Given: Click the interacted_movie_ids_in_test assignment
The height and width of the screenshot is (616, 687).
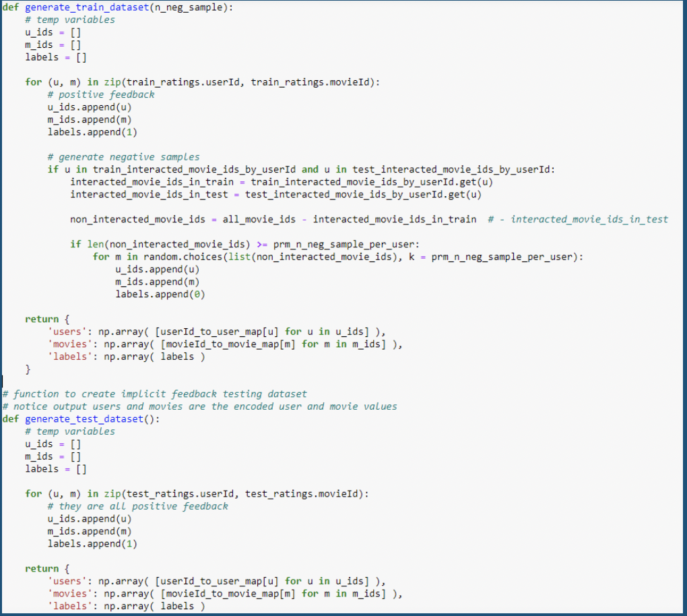Looking at the screenshot, I should tap(275, 195).
